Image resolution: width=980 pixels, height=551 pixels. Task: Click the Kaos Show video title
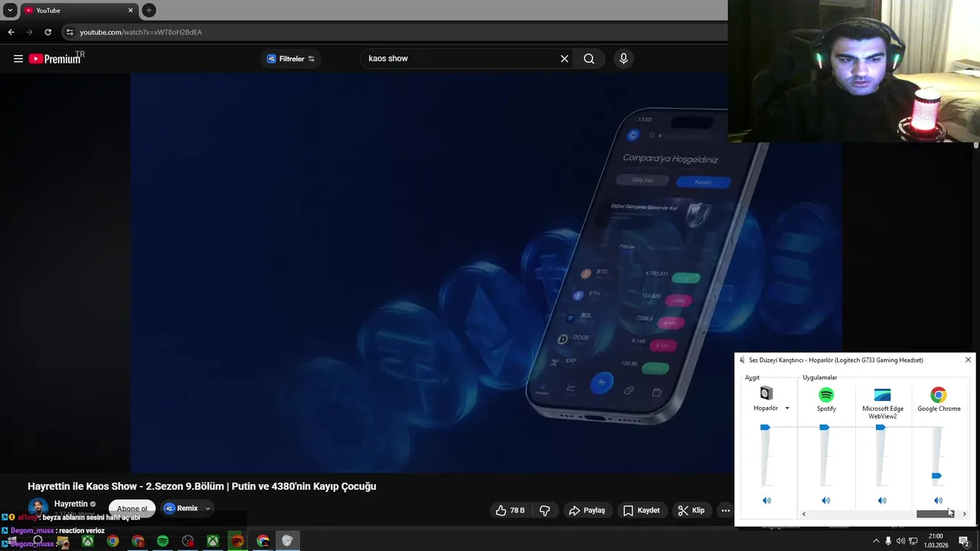[202, 487]
